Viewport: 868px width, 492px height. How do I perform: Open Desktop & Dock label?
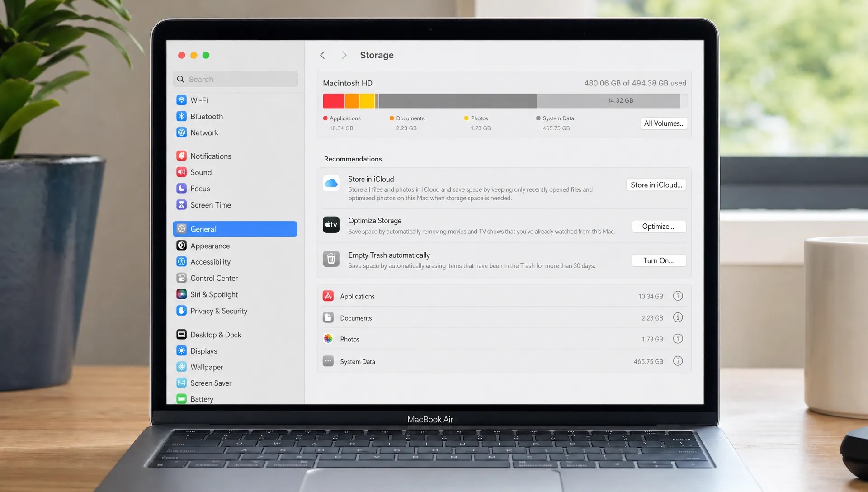(216, 335)
